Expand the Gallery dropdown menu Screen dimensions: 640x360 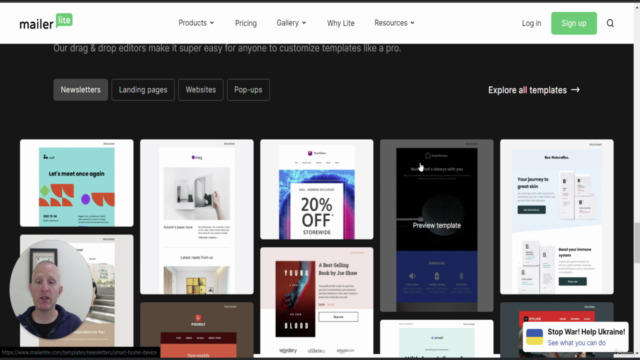[291, 23]
